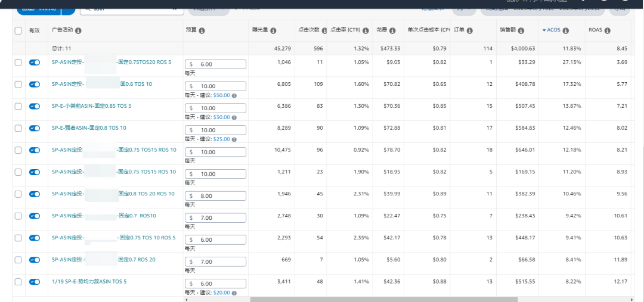
Task: Disable the 1/19 SP-E-势均力敌ASIN campaign switch
Action: click(x=35, y=282)
